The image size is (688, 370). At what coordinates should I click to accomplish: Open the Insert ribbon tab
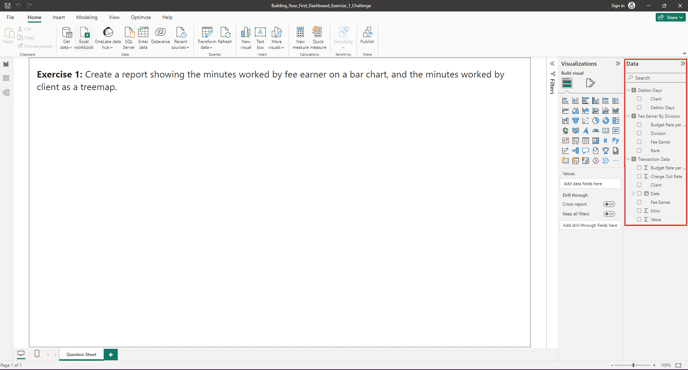pos(59,17)
